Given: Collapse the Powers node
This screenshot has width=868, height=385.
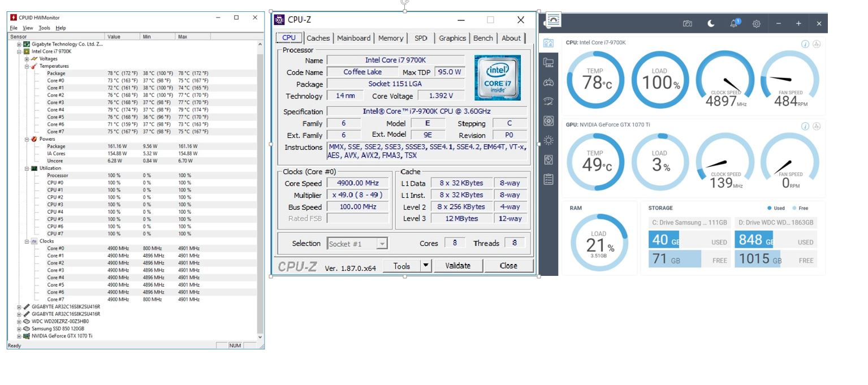Looking at the screenshot, I should point(27,139).
